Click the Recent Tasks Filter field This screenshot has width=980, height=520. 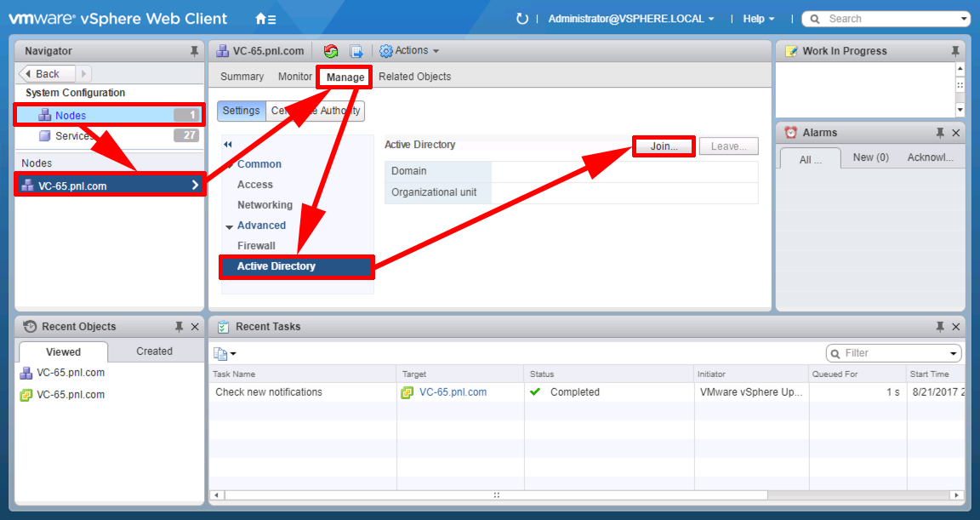point(895,353)
